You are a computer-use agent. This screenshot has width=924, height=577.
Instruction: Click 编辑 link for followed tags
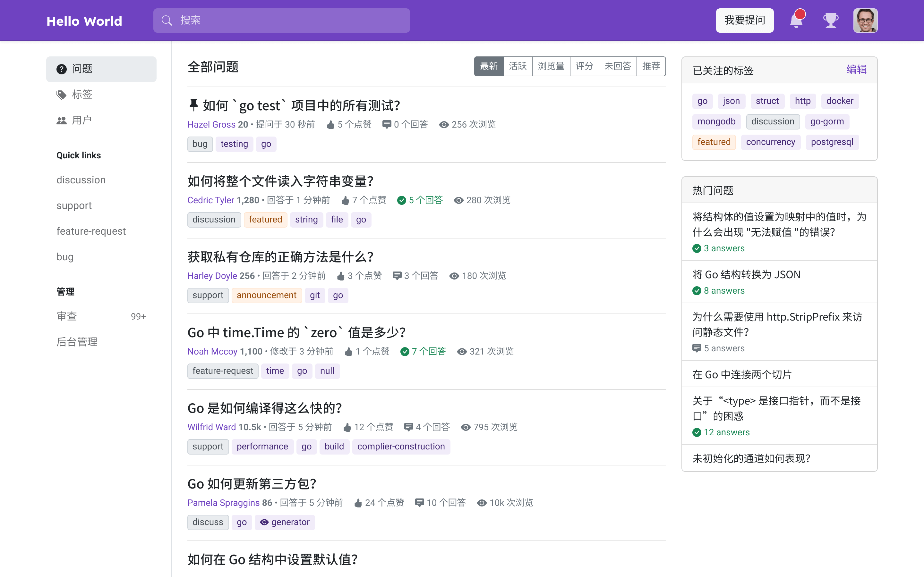[x=856, y=70]
